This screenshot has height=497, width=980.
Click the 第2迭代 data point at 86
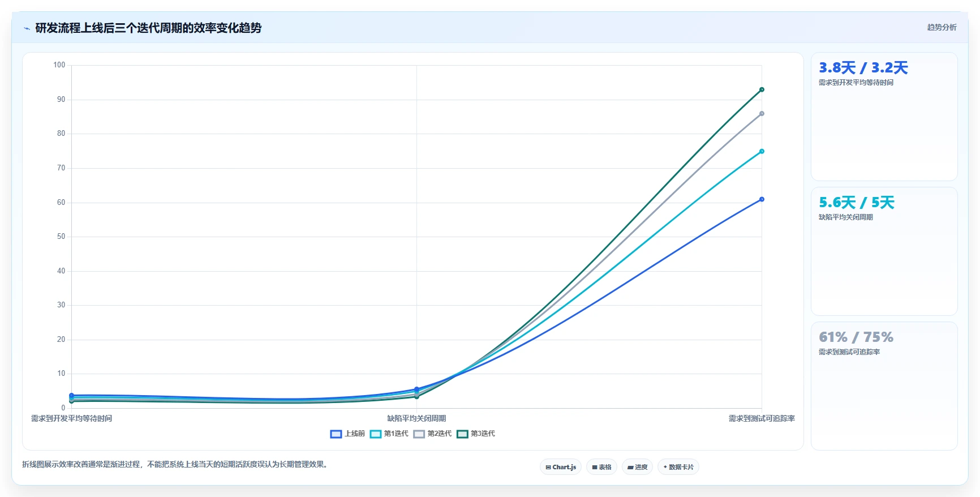point(762,113)
